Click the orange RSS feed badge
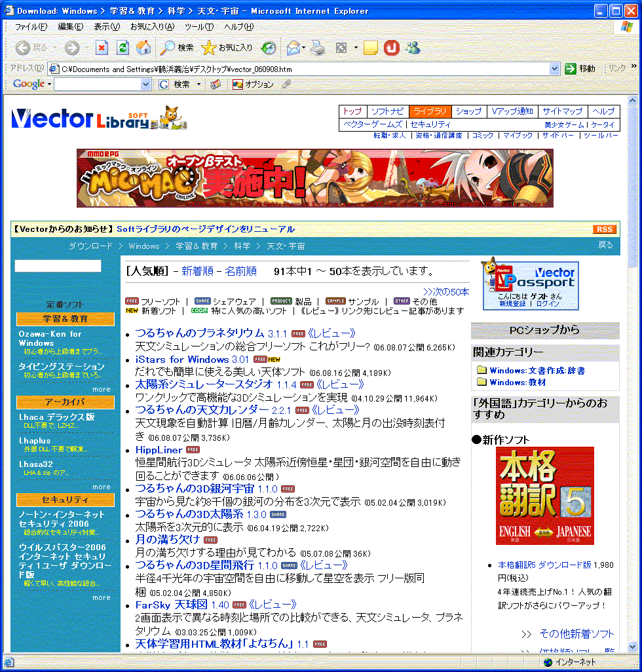Viewport: 642px width, 672px height. coord(604,229)
